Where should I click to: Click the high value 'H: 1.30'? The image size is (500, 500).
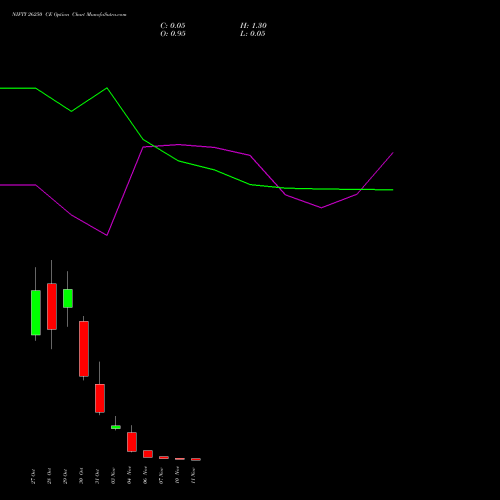253,26
